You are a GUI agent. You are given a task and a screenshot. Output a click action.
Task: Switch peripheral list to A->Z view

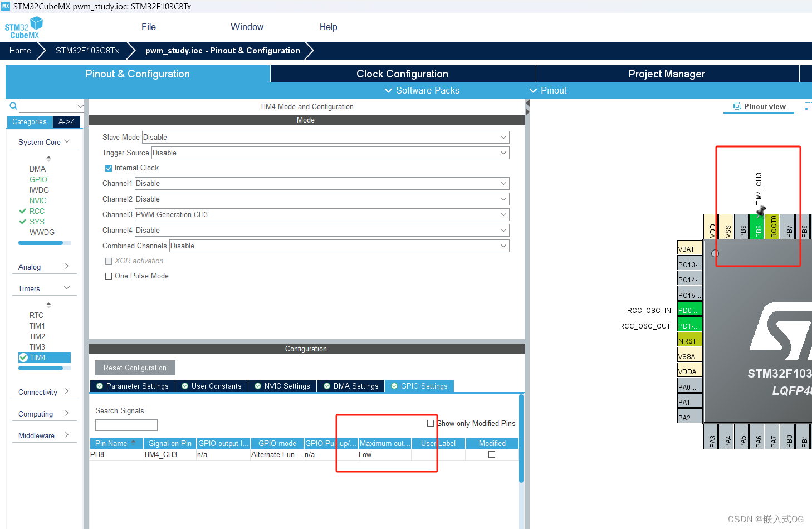click(x=66, y=121)
